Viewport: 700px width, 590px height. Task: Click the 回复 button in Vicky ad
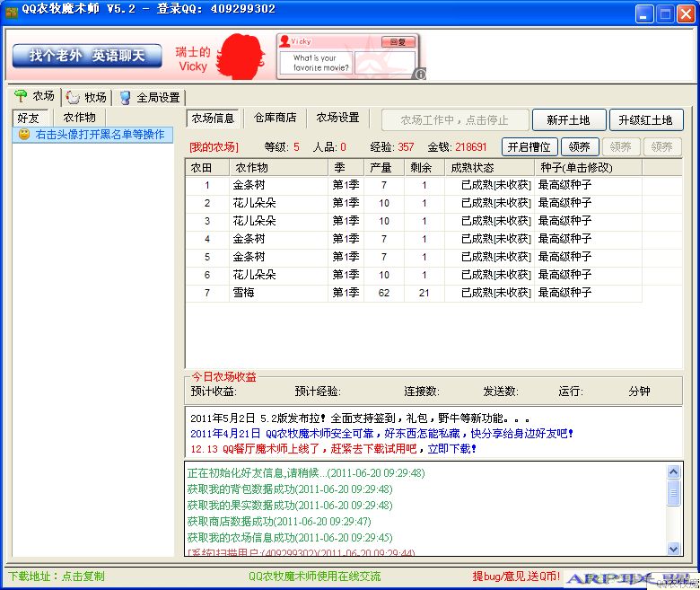(398, 42)
